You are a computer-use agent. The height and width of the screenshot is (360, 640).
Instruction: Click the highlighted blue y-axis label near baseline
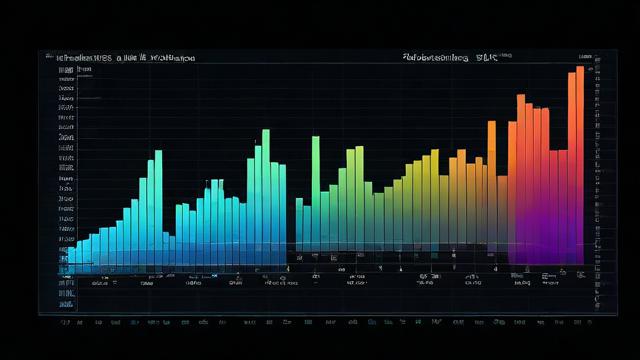click(x=64, y=269)
